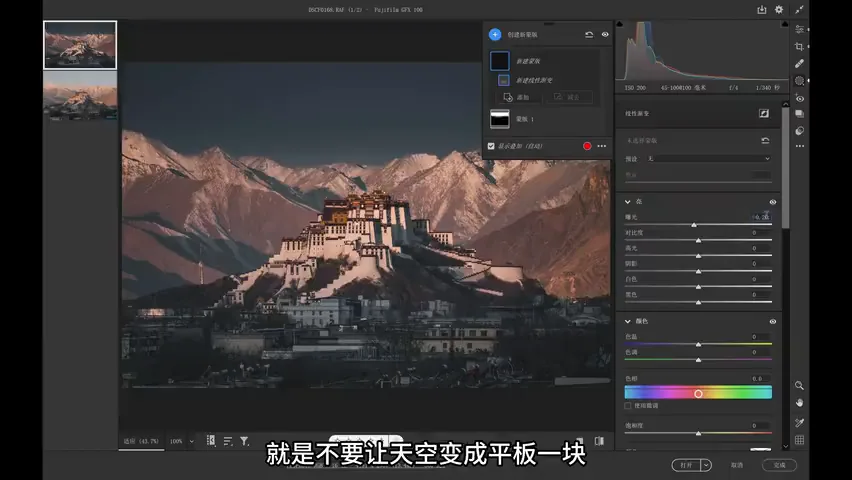Click the Tint (色调) slider handle
852x480 pixels.
(x=698, y=360)
